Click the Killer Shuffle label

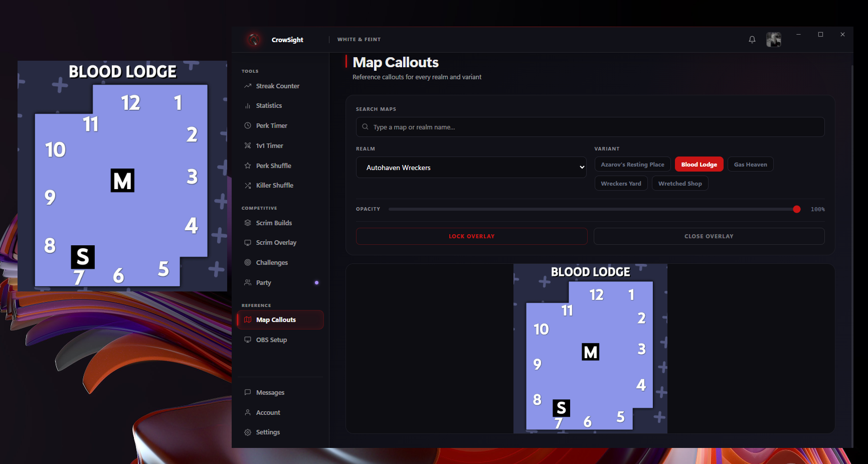(x=274, y=185)
